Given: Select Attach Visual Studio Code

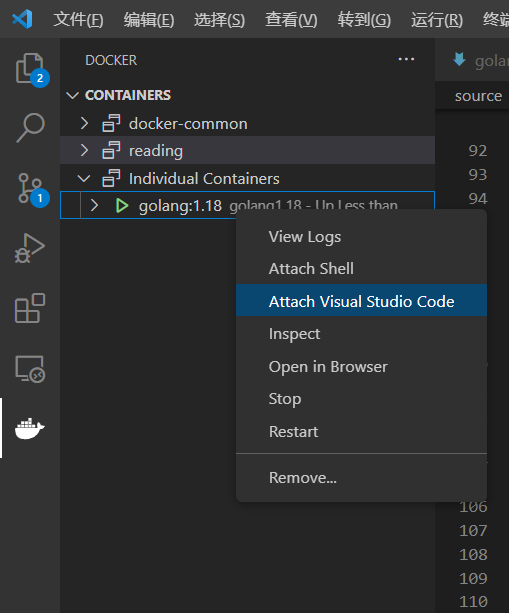Looking at the screenshot, I should click(x=361, y=300).
